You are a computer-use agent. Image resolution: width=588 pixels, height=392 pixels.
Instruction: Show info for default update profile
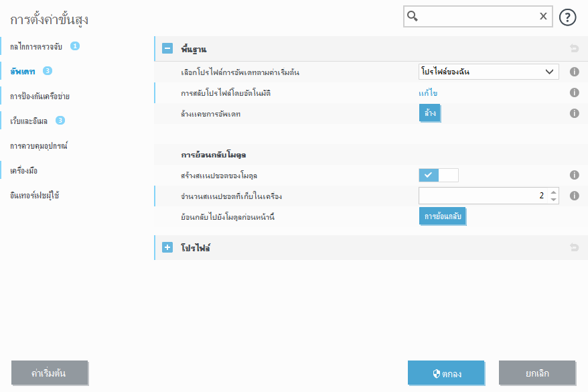(x=574, y=72)
